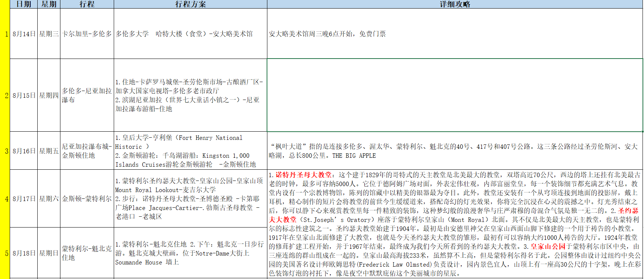
Task: Click the empty selected details cell for 8月15日
Action: point(455,95)
